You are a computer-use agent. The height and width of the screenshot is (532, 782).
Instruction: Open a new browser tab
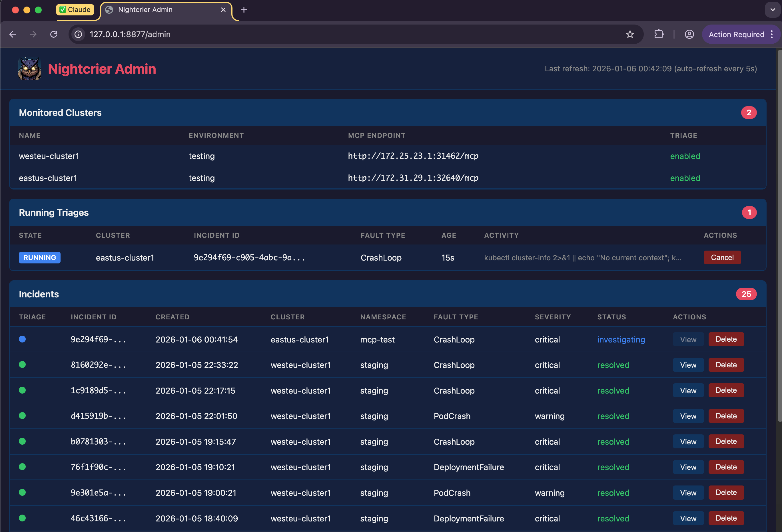point(244,10)
